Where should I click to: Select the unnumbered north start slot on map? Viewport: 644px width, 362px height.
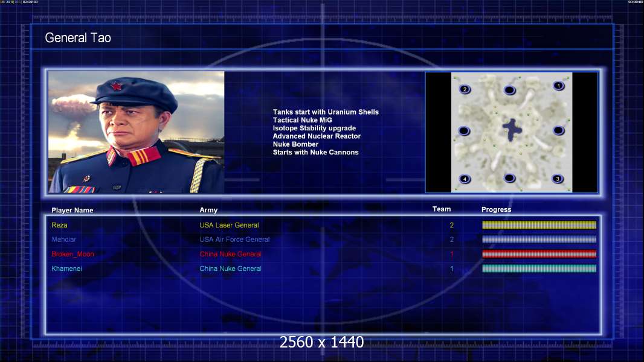point(509,90)
